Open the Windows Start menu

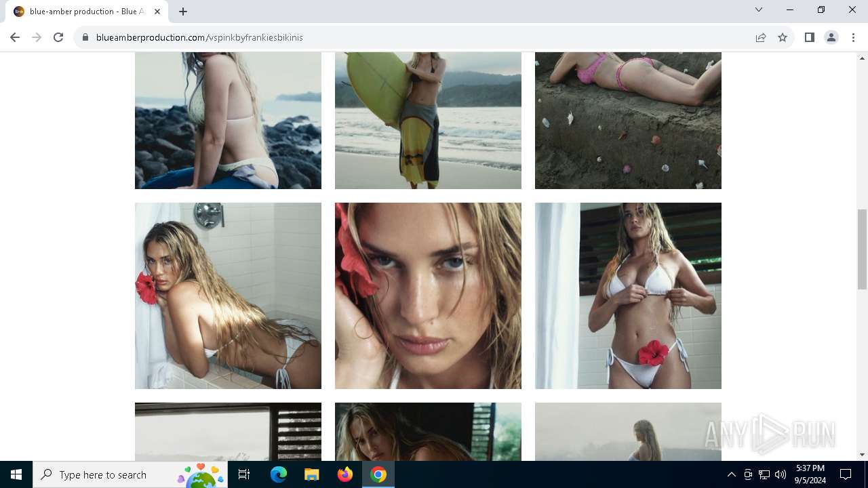16,474
